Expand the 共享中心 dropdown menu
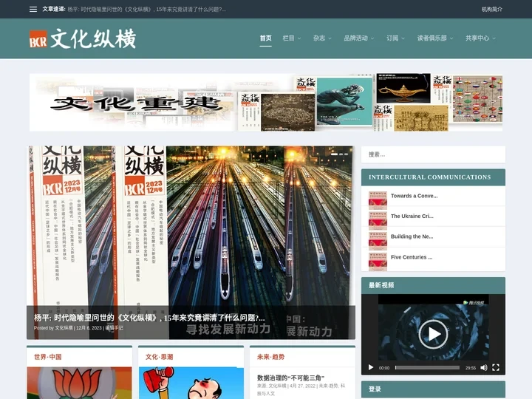The image size is (532, 399). [x=480, y=38]
